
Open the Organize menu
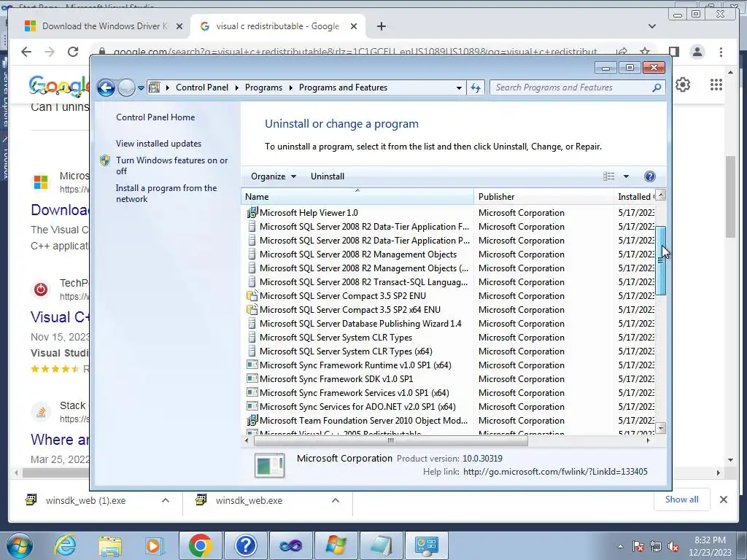[x=274, y=176]
